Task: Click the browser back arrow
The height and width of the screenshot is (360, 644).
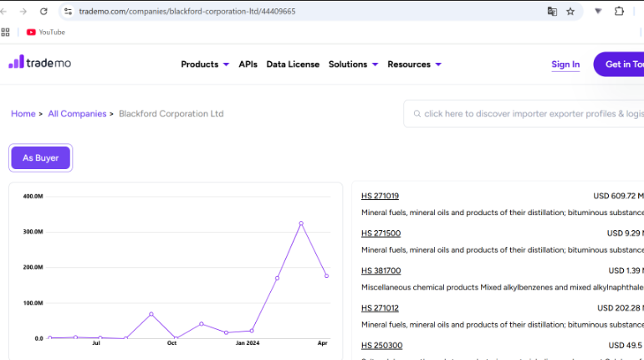Action: tap(3, 12)
